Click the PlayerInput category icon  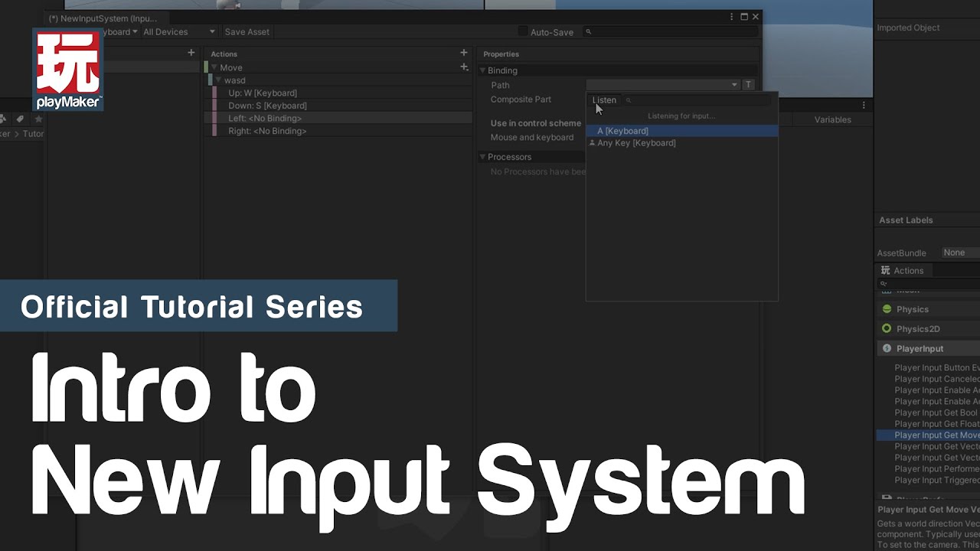887,348
